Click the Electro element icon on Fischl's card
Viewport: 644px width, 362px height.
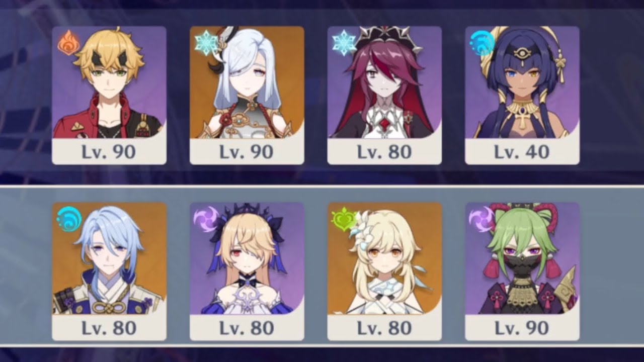click(206, 219)
